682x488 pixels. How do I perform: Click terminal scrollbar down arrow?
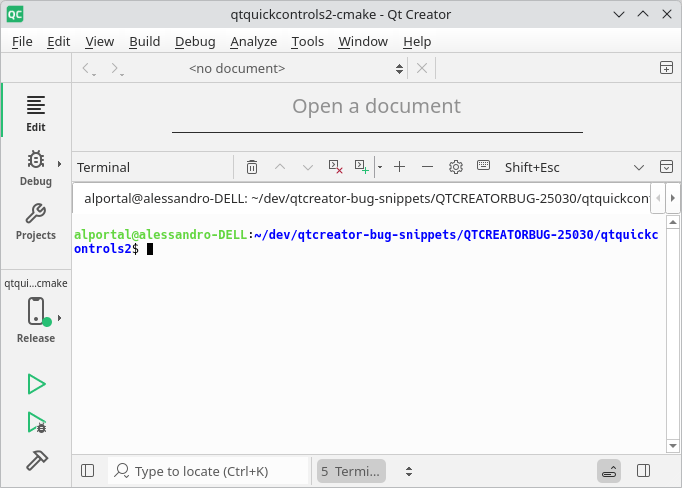pyautogui.click(x=673, y=445)
